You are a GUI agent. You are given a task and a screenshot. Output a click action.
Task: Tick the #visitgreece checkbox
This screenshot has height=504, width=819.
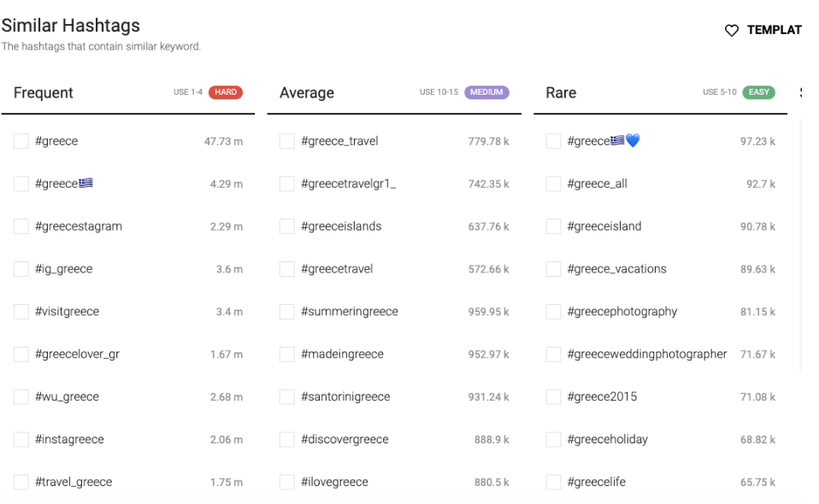click(x=21, y=312)
